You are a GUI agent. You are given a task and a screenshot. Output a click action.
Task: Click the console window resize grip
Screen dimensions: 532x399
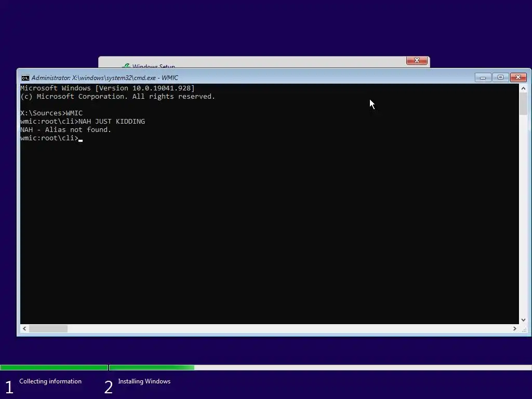coord(524,329)
